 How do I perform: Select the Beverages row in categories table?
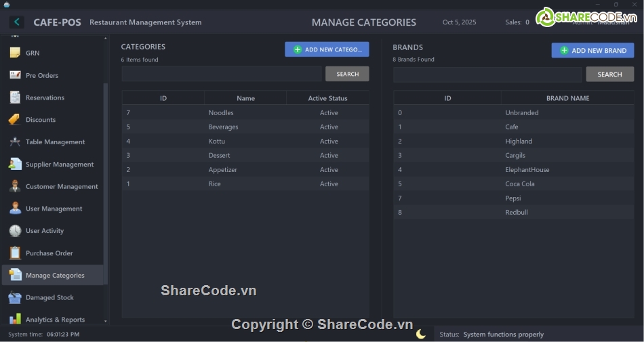224,127
